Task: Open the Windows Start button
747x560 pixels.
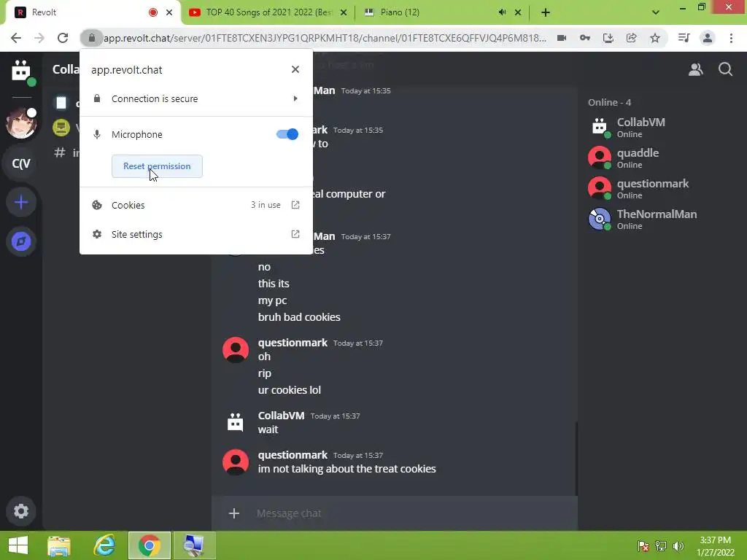Action: (x=18, y=545)
